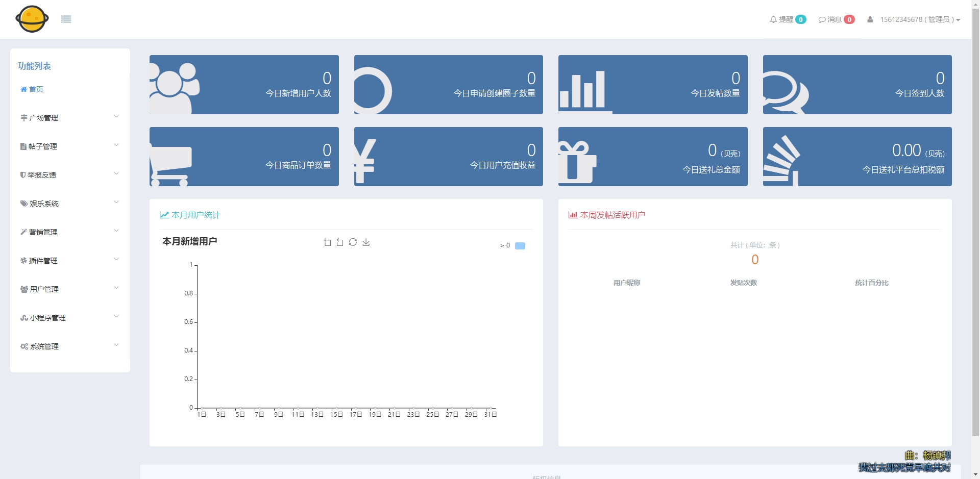Click the area zoom chart tool

click(327, 242)
